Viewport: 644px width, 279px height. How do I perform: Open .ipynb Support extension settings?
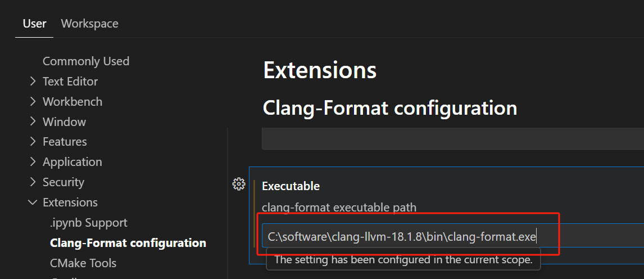pyautogui.click(x=89, y=223)
